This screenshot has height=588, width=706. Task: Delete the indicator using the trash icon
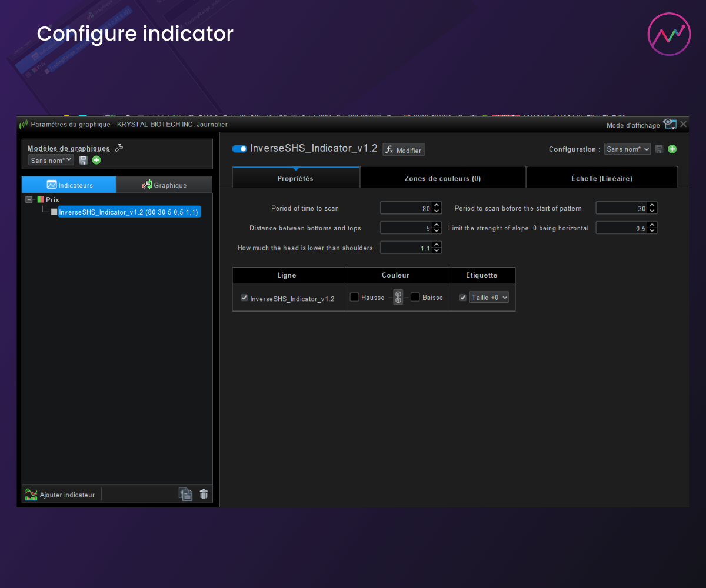(x=204, y=495)
